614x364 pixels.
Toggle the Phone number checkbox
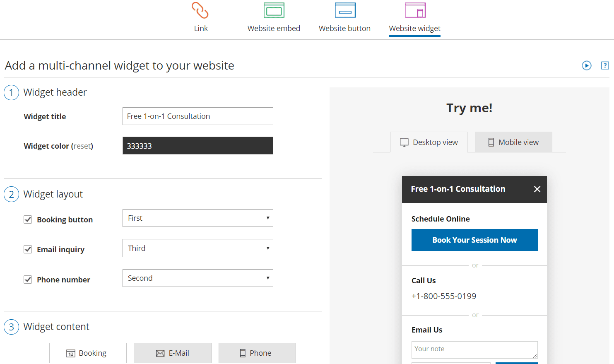coord(28,280)
